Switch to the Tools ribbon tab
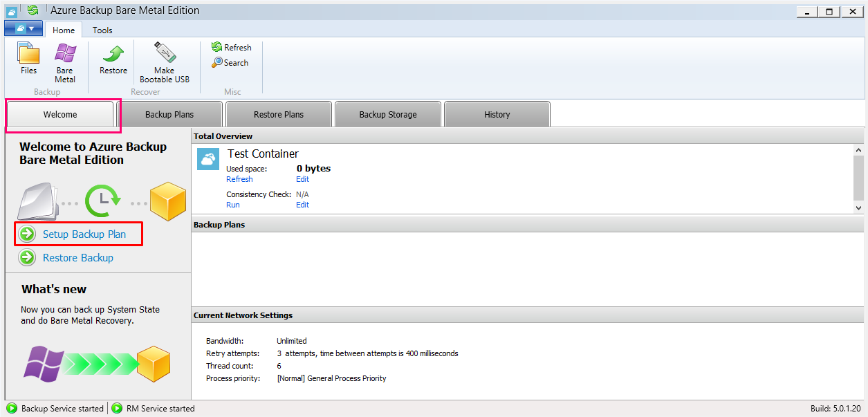The width and height of the screenshot is (868, 417). (102, 30)
